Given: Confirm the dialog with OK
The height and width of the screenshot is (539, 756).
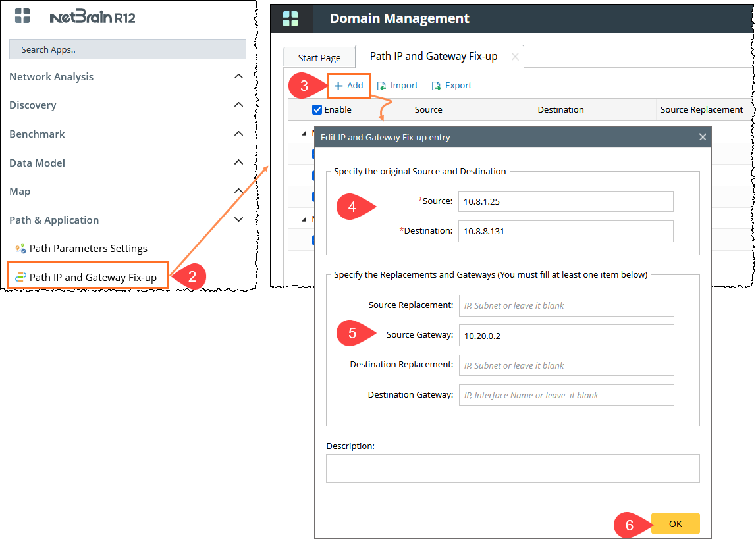Looking at the screenshot, I should click(x=675, y=524).
